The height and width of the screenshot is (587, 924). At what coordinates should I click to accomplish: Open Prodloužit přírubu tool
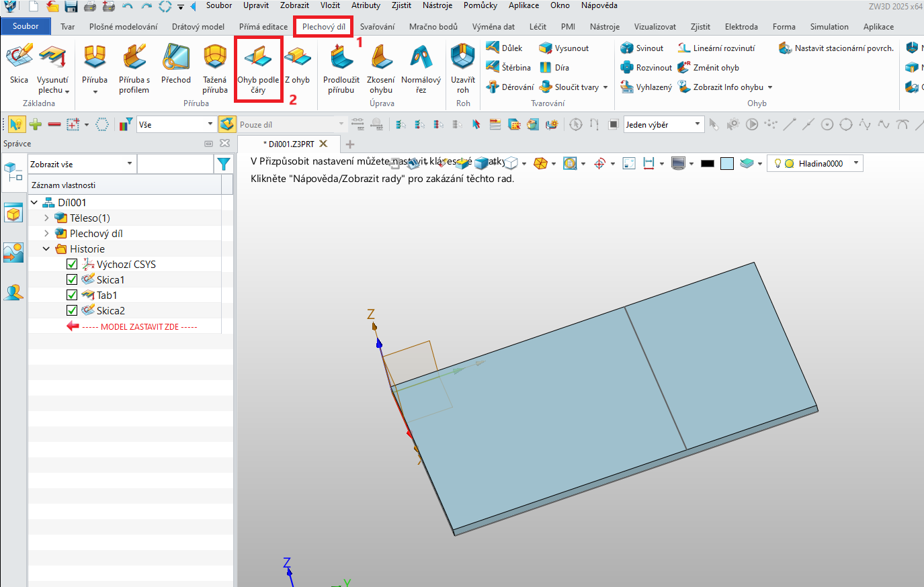pyautogui.click(x=341, y=69)
